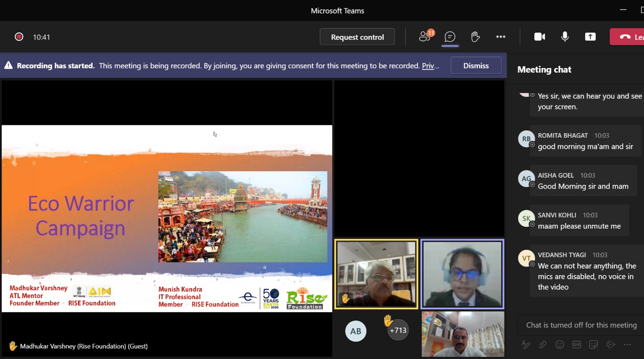Expand more chat compose options ellipsis
The height and width of the screenshot is (359, 644).
(627, 344)
